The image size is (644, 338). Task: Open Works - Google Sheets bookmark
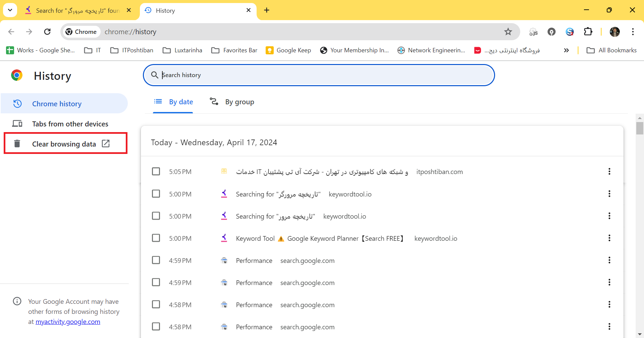coord(41,50)
